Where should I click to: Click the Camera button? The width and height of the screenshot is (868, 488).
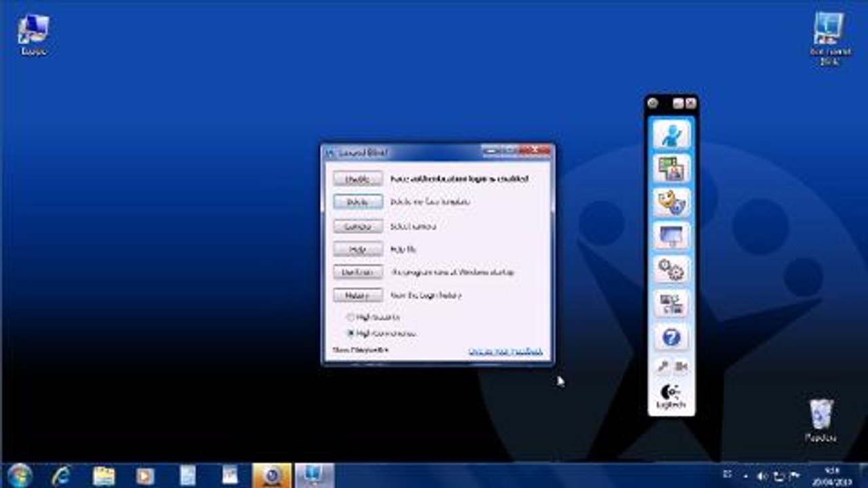click(357, 226)
